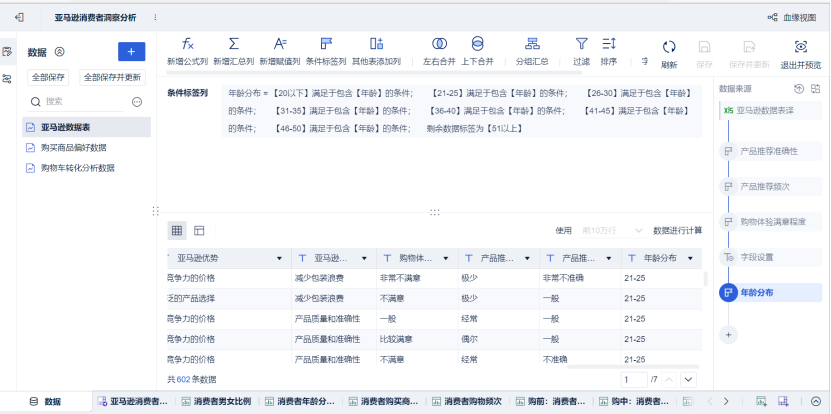Open 亚马逊优势 column header dropdown
Screen dimensions: 831x414
coord(279,258)
